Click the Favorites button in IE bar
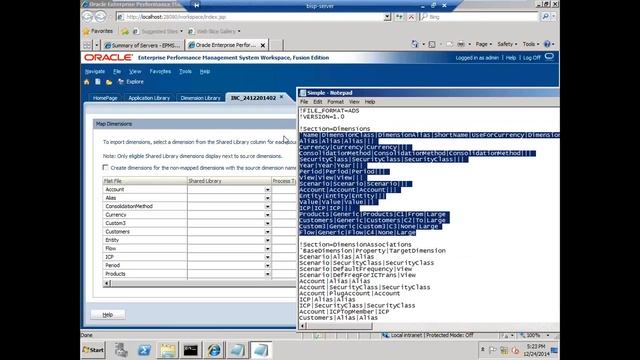The image size is (640, 360). click(98, 31)
